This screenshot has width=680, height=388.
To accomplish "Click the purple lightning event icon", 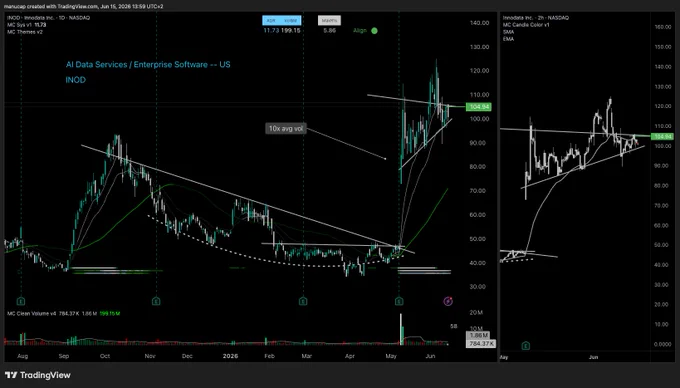I will point(448,301).
